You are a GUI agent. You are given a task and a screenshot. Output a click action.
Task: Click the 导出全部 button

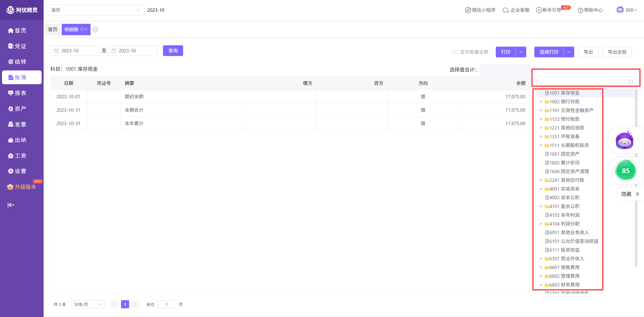tap(617, 52)
